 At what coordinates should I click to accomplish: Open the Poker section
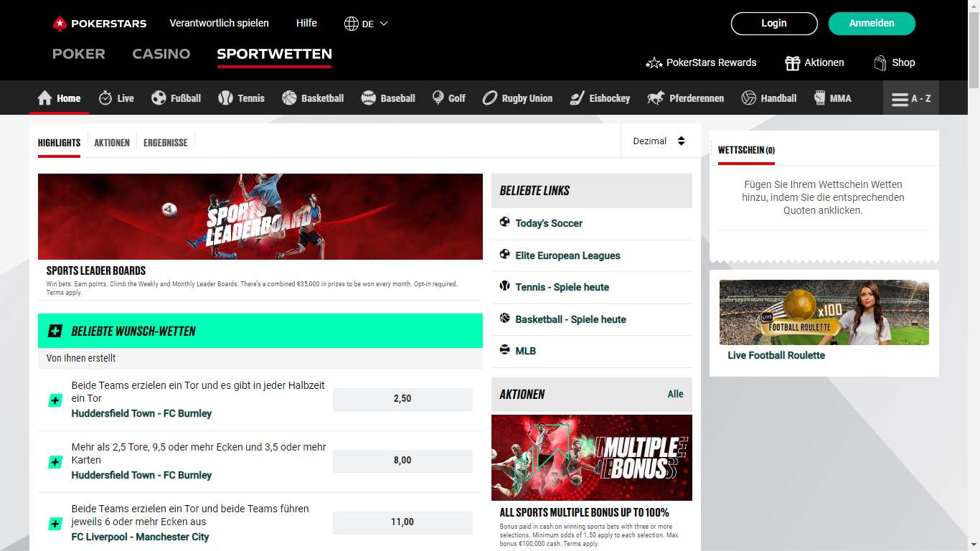coord(79,54)
